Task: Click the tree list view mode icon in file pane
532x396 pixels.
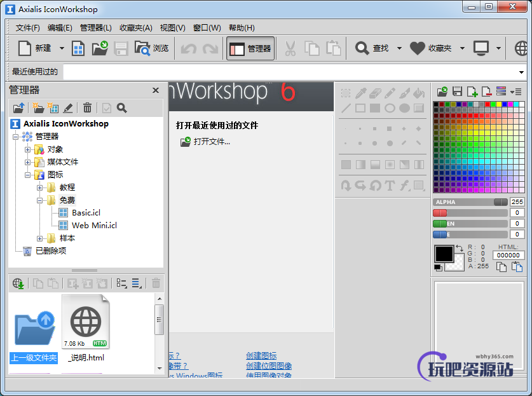Action: [x=121, y=283]
